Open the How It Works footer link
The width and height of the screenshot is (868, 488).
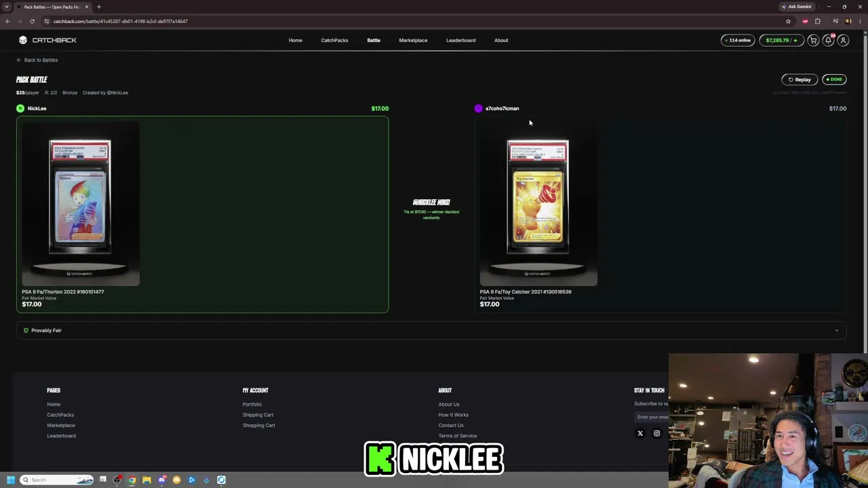(453, 415)
